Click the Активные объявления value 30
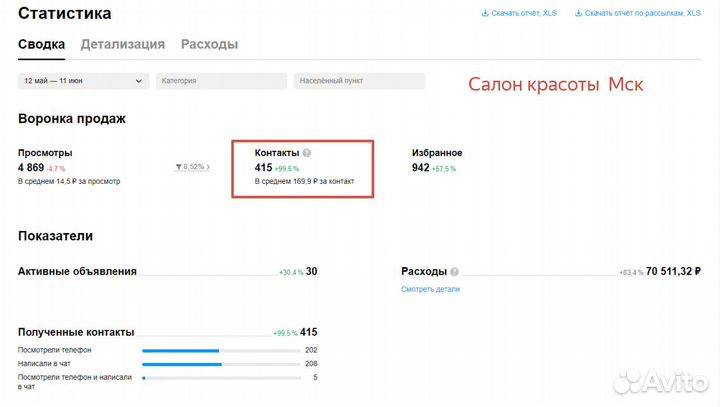Viewport: 720px width, 407px height. coord(311,271)
